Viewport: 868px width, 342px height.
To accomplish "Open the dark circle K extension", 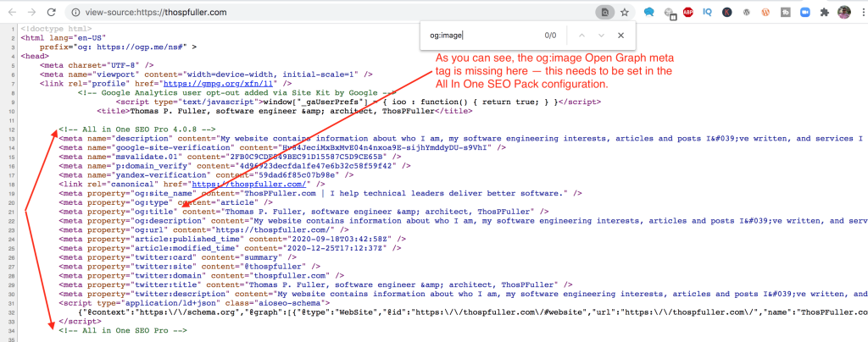I will [x=726, y=12].
